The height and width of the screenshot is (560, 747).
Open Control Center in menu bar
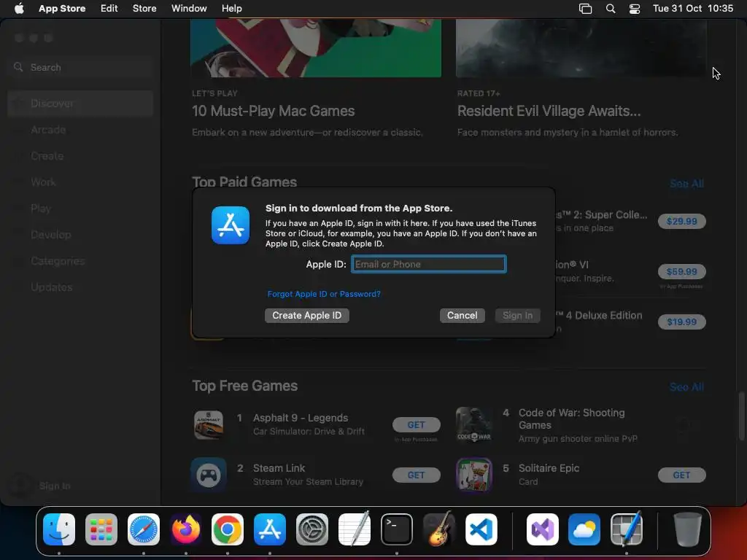tap(634, 9)
